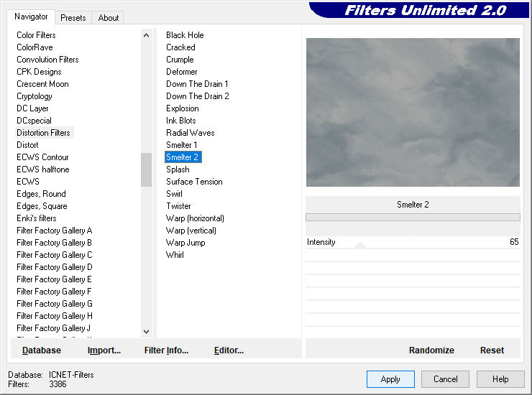Select Edges, Square category
Screen dimensions: 532x395
[x=42, y=206]
